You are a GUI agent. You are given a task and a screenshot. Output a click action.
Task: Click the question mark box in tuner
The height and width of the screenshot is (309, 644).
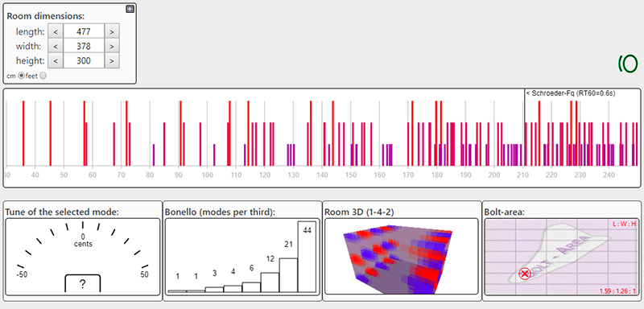83,283
